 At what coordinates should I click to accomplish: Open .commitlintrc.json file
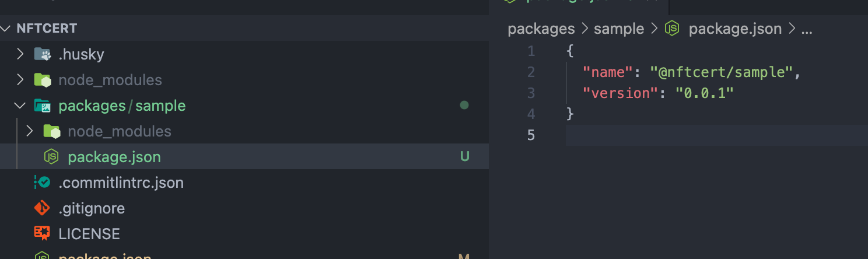pos(121,183)
